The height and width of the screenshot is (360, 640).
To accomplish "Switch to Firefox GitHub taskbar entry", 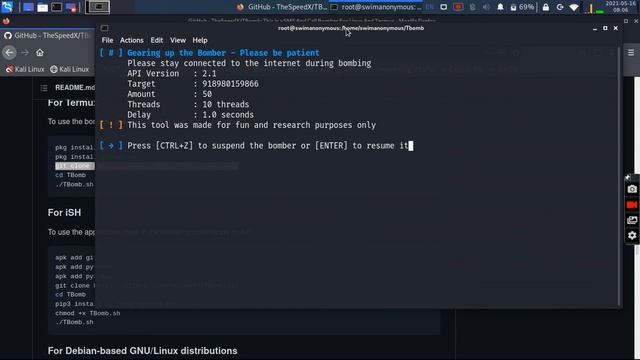I will (x=282, y=7).
